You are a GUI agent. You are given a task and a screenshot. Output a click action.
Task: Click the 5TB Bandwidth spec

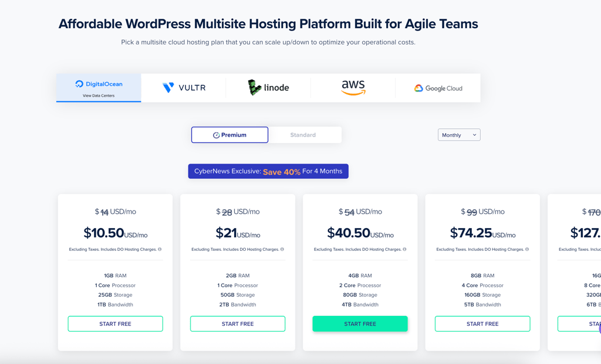coord(482,305)
